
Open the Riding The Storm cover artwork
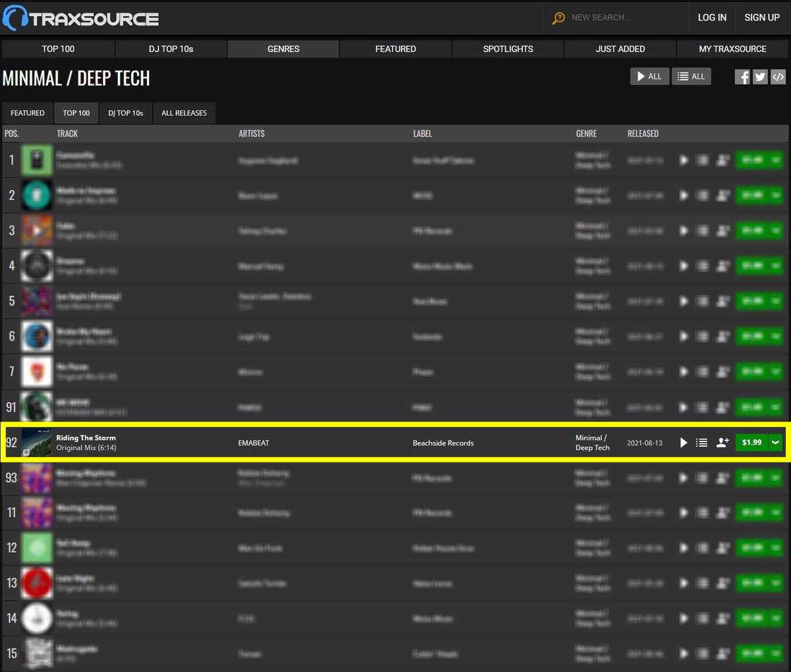click(37, 443)
